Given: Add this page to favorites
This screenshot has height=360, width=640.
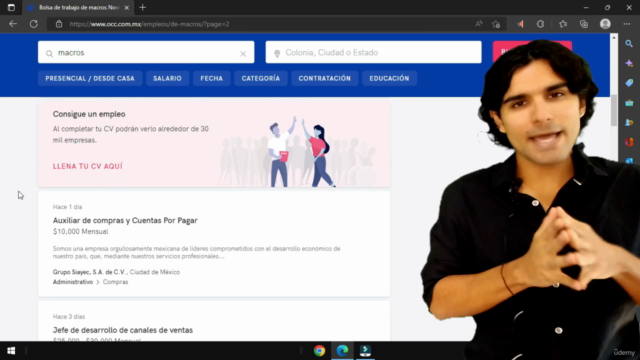Looking at the screenshot, I should (496, 24).
